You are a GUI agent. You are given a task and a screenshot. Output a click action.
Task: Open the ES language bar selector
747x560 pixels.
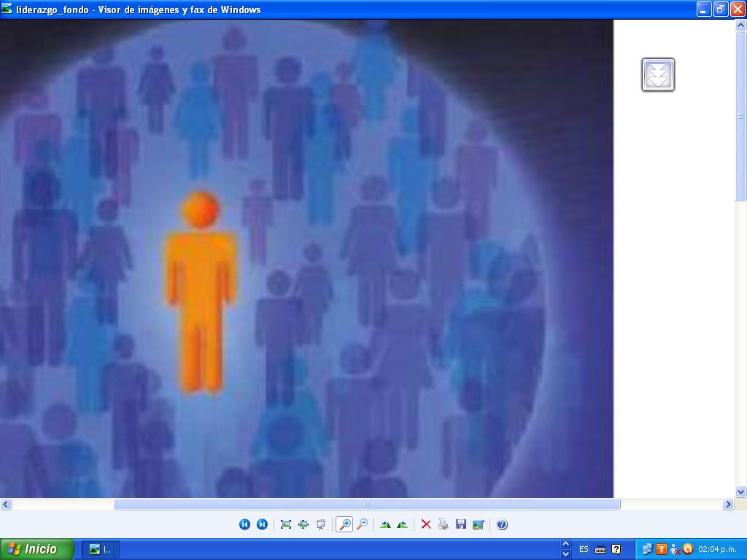click(584, 549)
